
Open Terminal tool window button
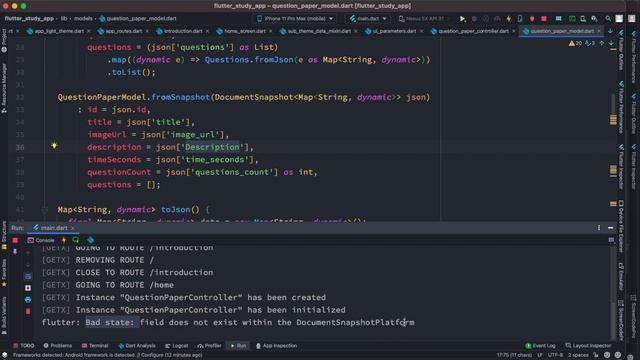pyautogui.click(x=95, y=346)
